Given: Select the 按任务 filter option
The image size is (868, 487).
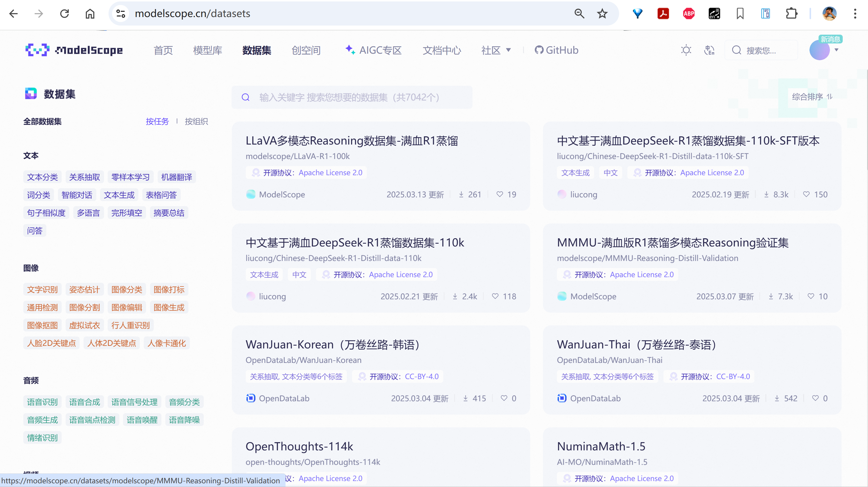Looking at the screenshot, I should (157, 121).
